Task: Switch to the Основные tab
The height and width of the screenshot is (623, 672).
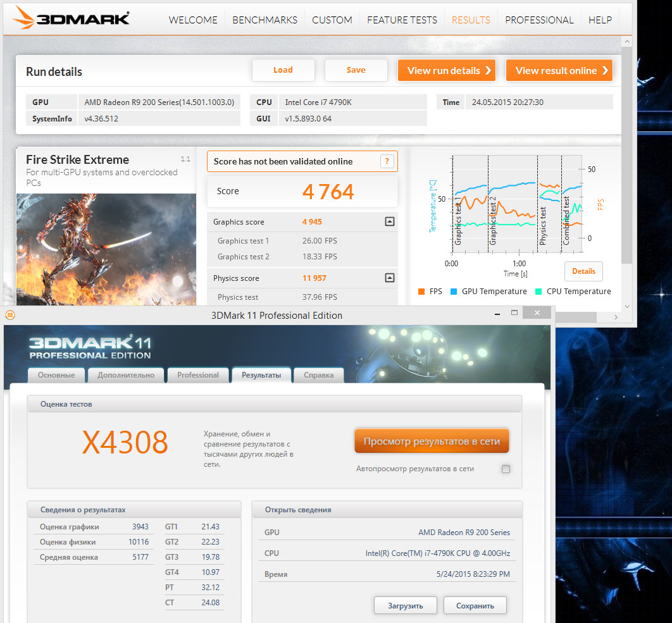Action: tap(56, 375)
